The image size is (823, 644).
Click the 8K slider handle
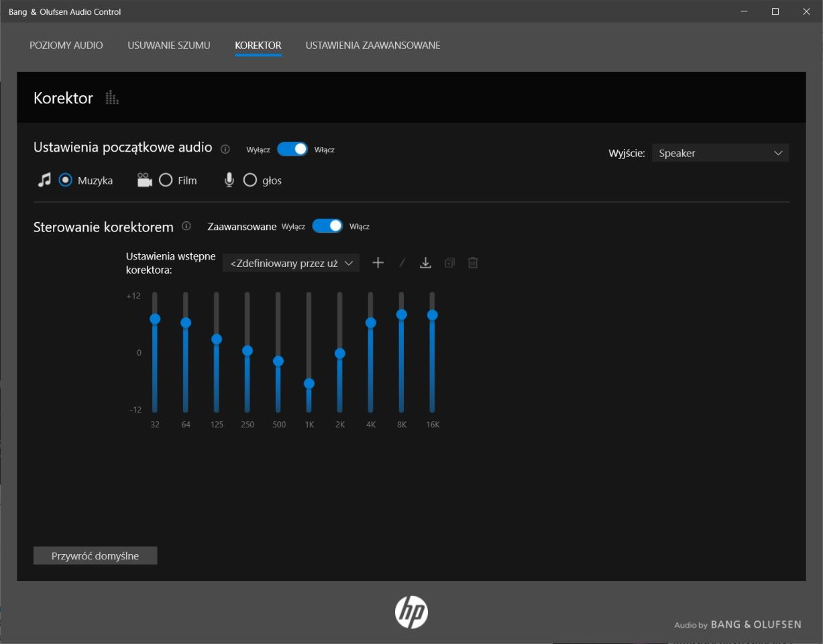(402, 314)
